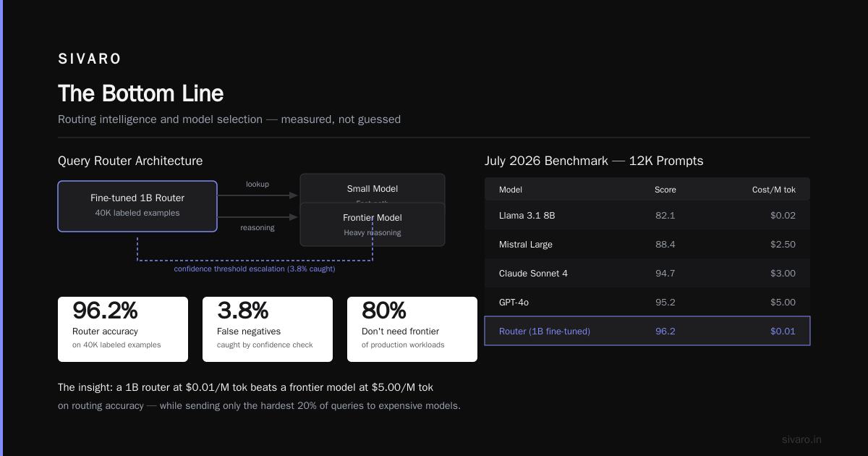Click the 95.2 score cell
Viewport: 868px width, 456px height.
665,303
